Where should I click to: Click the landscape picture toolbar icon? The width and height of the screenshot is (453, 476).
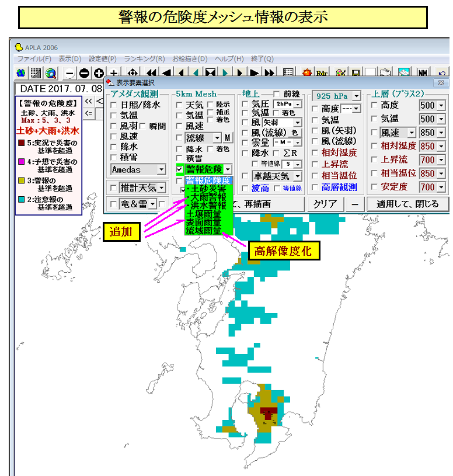404,73
